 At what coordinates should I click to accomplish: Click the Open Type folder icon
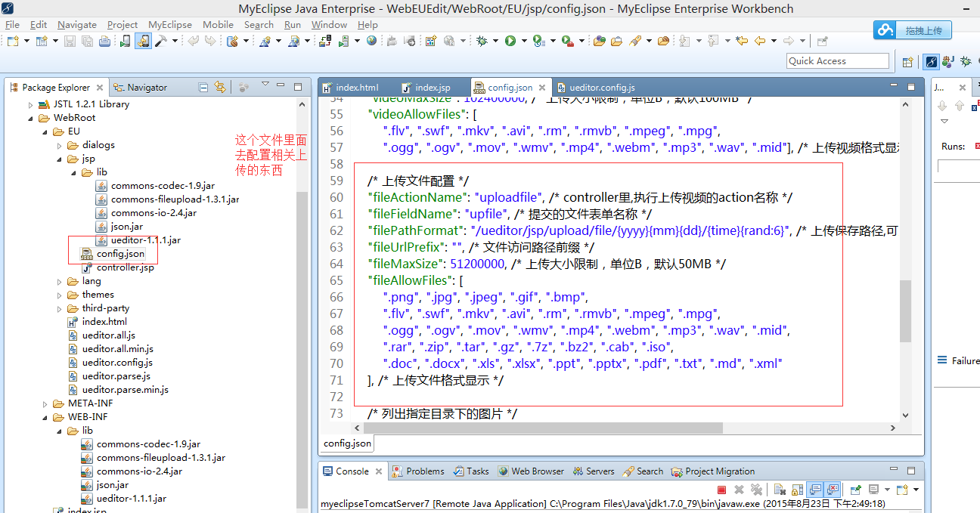pyautogui.click(x=600, y=41)
